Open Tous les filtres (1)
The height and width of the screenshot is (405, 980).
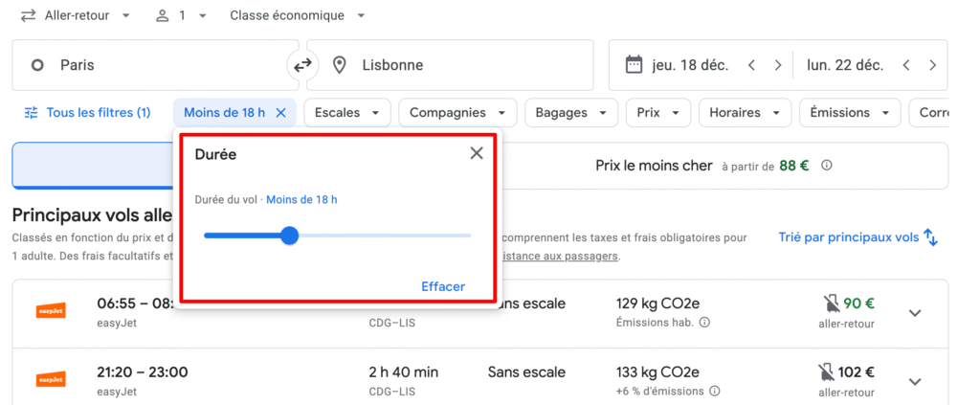click(87, 113)
